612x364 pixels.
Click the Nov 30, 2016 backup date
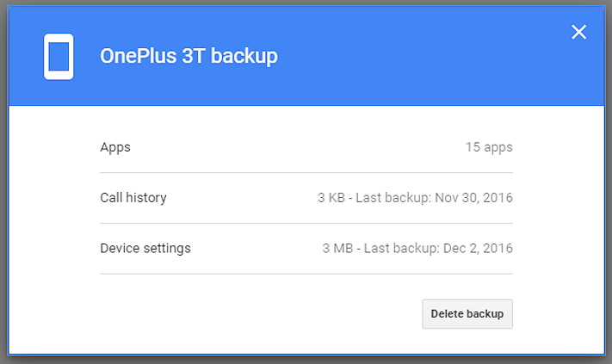pyautogui.click(x=474, y=198)
